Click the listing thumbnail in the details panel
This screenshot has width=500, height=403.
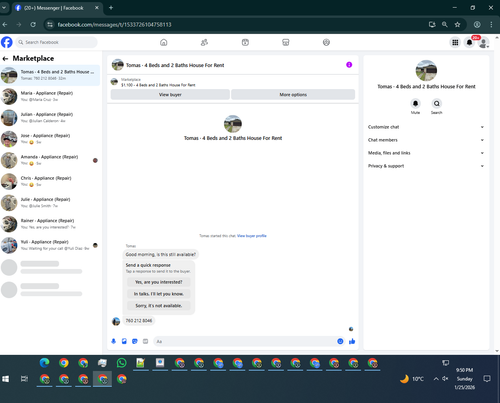point(426,70)
